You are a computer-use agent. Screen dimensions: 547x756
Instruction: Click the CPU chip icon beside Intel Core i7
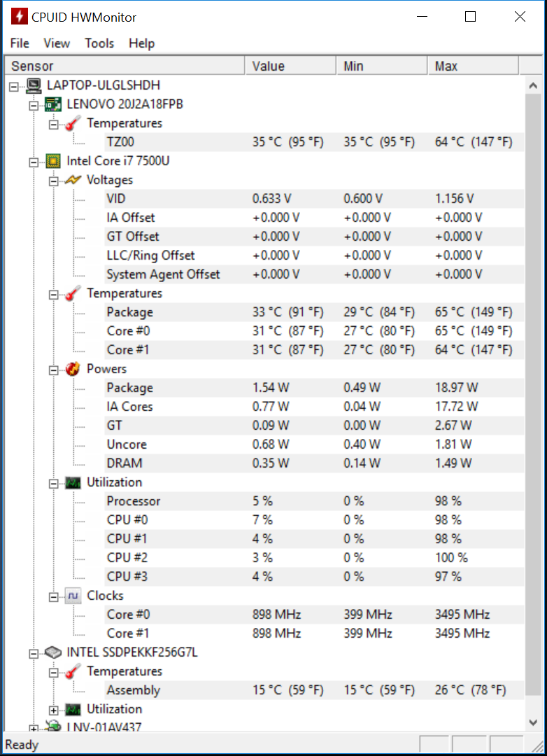click(53, 161)
